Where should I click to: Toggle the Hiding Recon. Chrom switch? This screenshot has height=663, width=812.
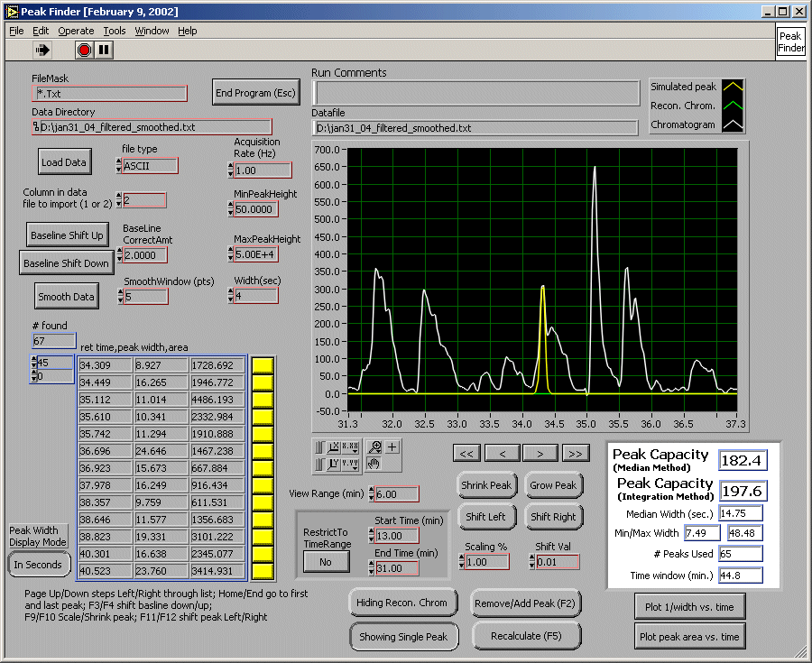pyautogui.click(x=401, y=603)
